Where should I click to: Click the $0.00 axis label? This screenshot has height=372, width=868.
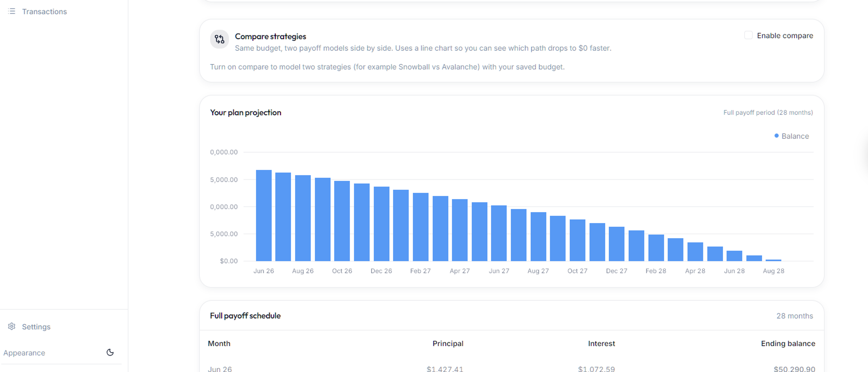click(229, 261)
